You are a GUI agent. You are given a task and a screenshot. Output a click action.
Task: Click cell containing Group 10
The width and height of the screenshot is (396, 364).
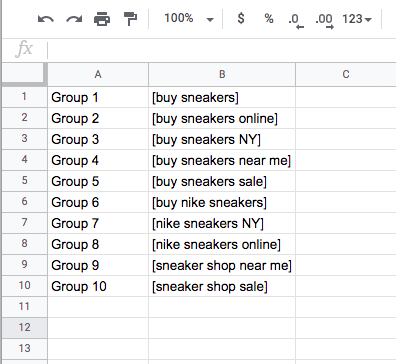[x=98, y=286]
